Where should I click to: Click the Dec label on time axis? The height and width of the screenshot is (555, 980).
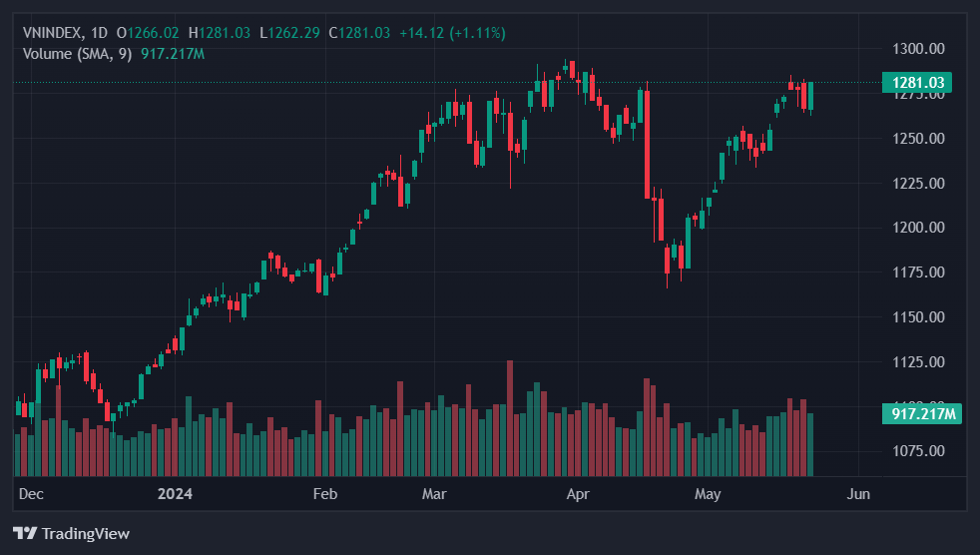point(31,493)
